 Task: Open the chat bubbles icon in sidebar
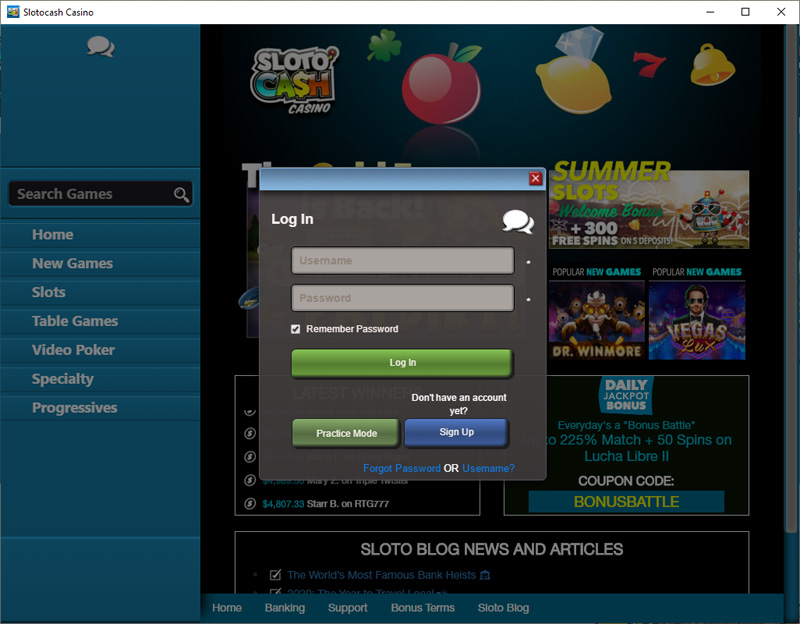[x=101, y=46]
